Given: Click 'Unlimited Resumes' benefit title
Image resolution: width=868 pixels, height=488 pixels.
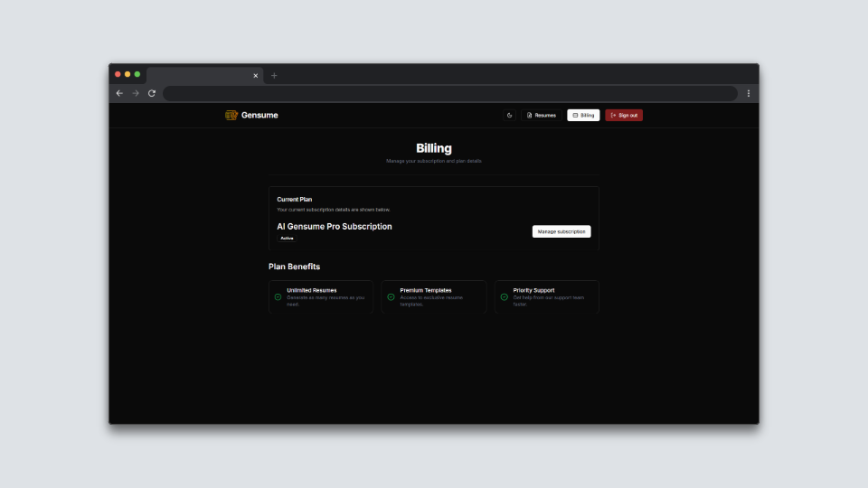Looking at the screenshot, I should (312, 290).
